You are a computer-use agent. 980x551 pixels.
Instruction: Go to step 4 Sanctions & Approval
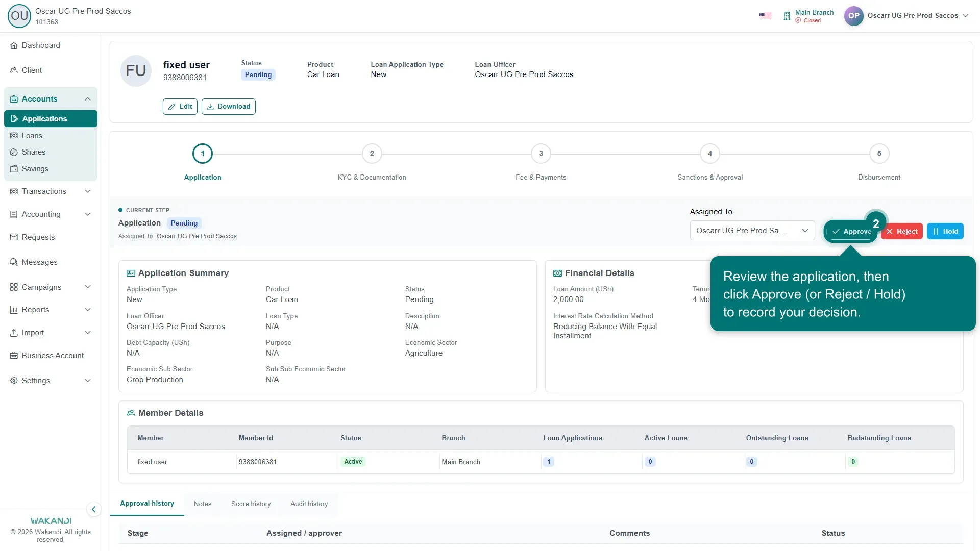point(710,154)
